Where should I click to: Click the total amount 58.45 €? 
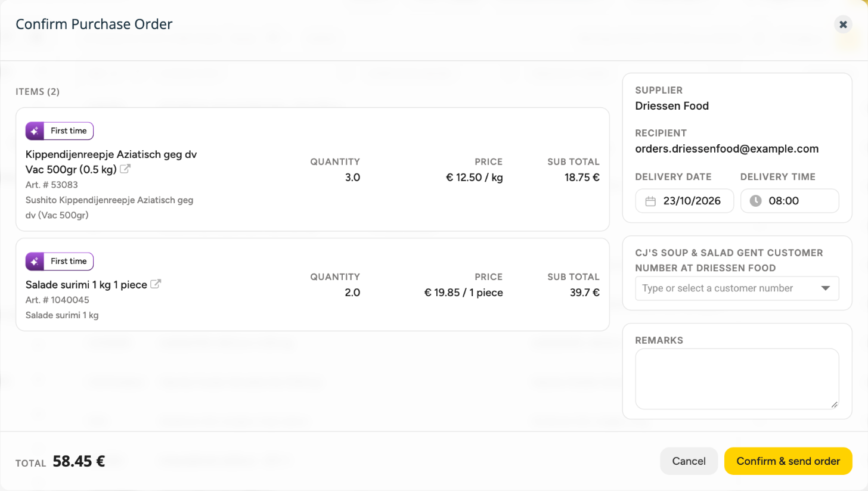(x=79, y=461)
